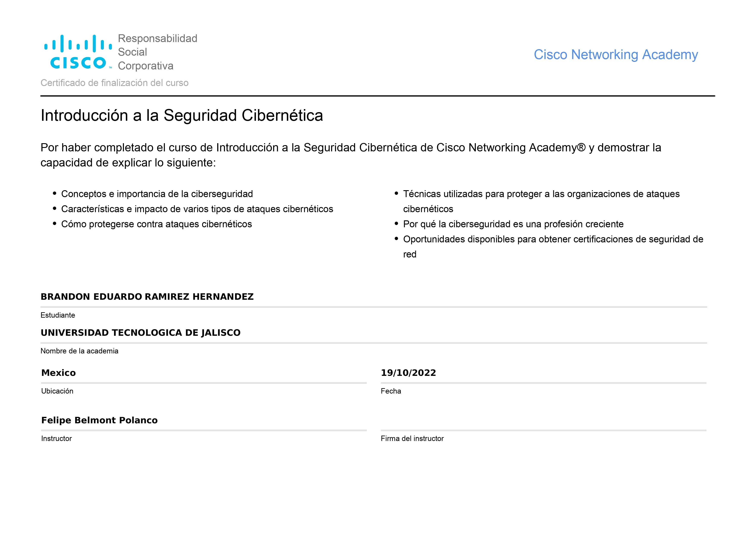The image size is (756, 535).
Task: Click instructor name 'Felipe Belmont Polanco'
Action: coord(99,420)
